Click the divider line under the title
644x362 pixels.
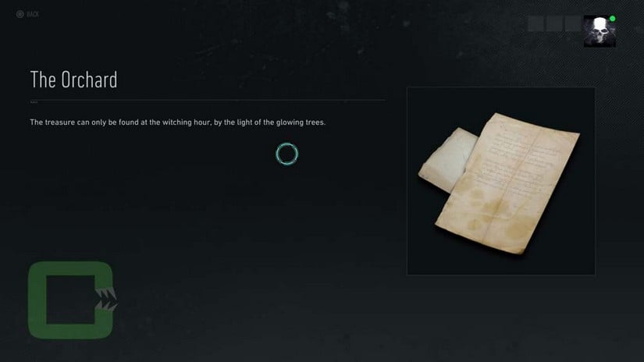click(208, 100)
